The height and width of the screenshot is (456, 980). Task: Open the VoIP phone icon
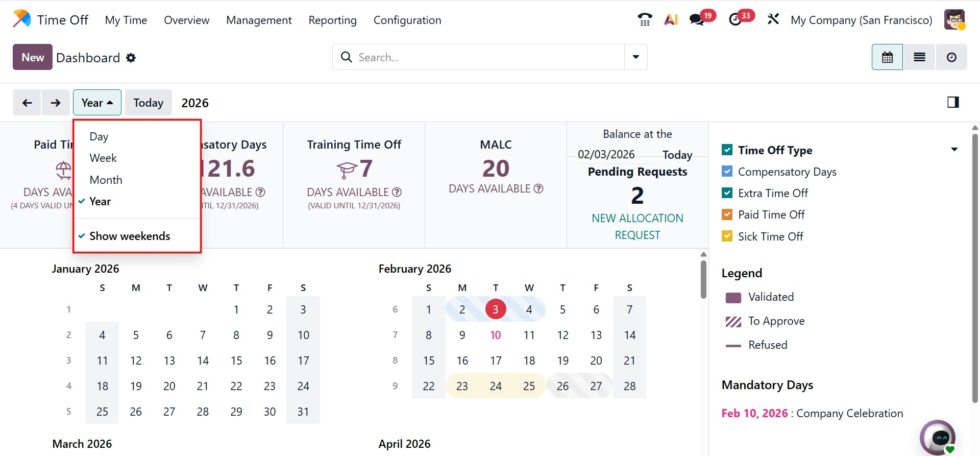click(645, 20)
